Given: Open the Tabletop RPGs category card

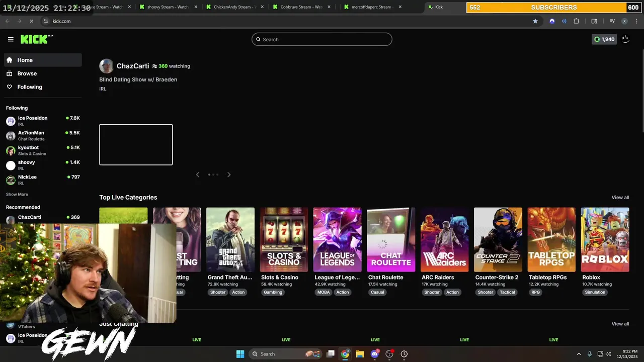Looking at the screenshot, I should pos(551,239).
